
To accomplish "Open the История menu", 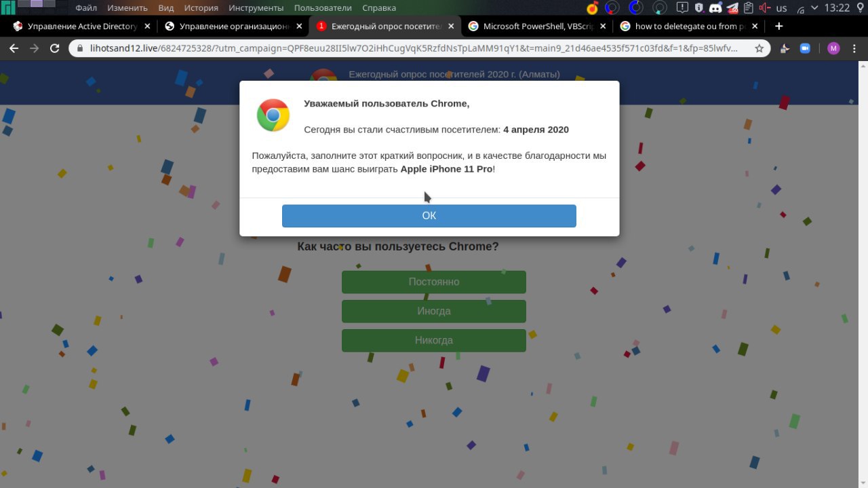I will tap(201, 8).
